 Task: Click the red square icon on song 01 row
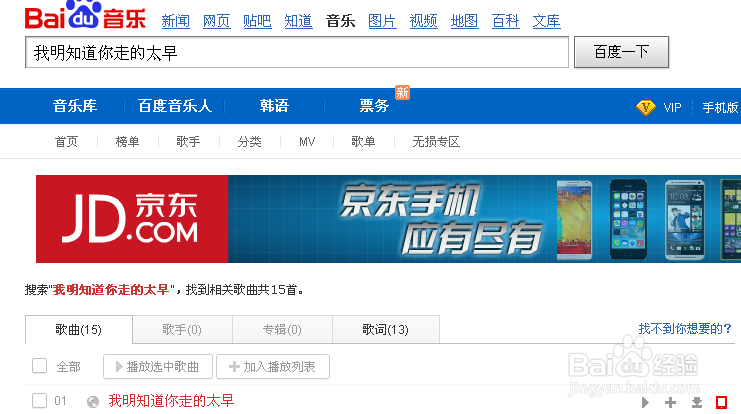[721, 403]
